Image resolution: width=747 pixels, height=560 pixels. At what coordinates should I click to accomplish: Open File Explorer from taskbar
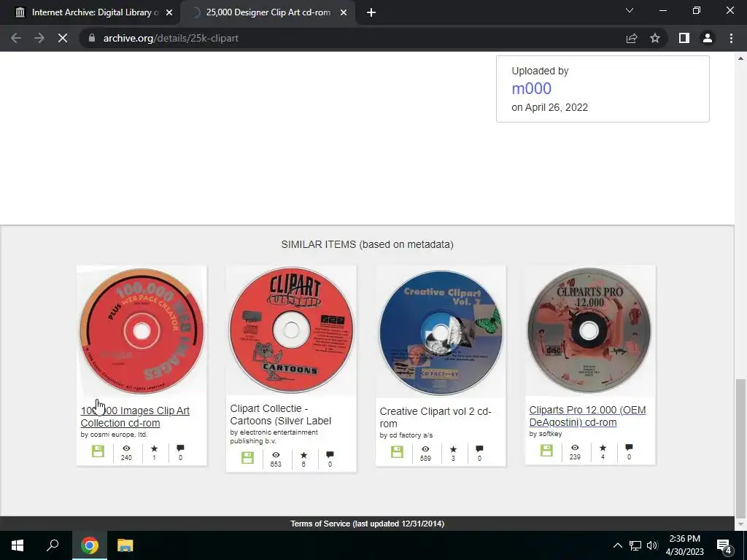pyautogui.click(x=125, y=545)
